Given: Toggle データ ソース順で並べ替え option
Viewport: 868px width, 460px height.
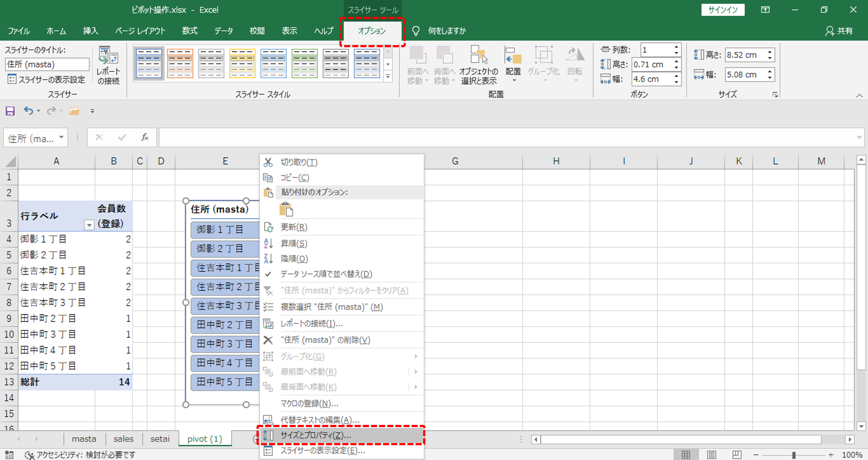Looking at the screenshot, I should [342, 274].
